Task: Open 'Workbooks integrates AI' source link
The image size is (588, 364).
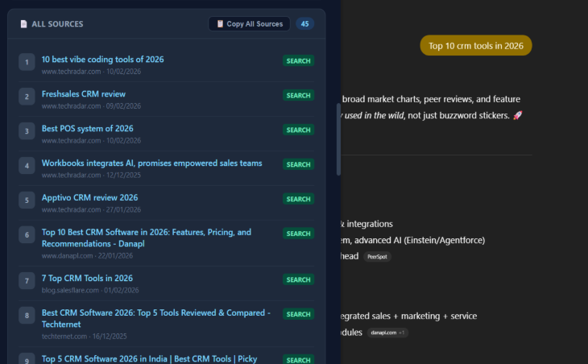Action: 152,163
